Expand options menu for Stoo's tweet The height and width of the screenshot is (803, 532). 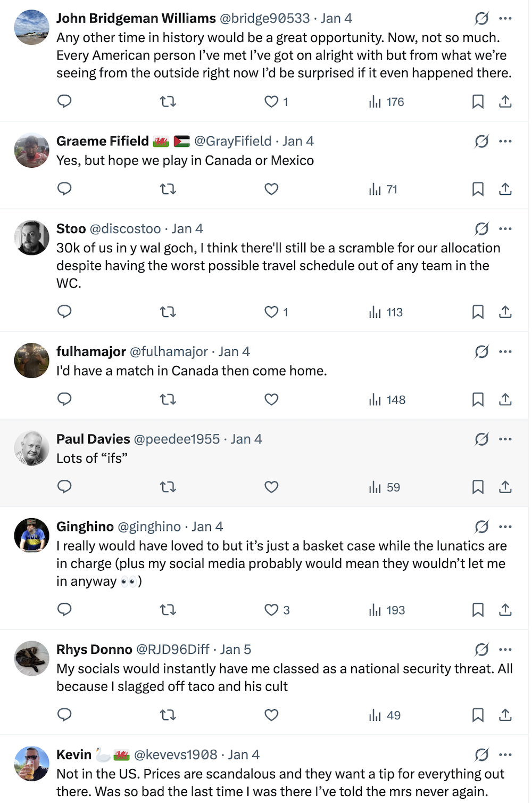click(x=505, y=228)
